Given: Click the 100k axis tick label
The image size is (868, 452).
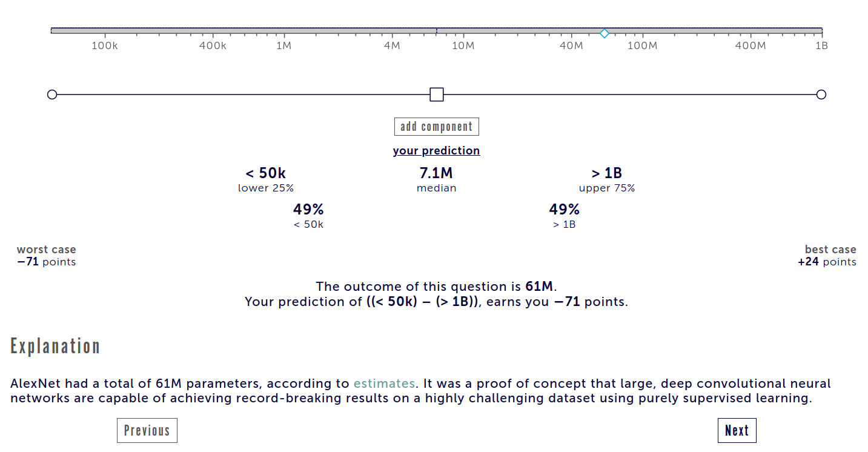Looking at the screenshot, I should point(104,46).
